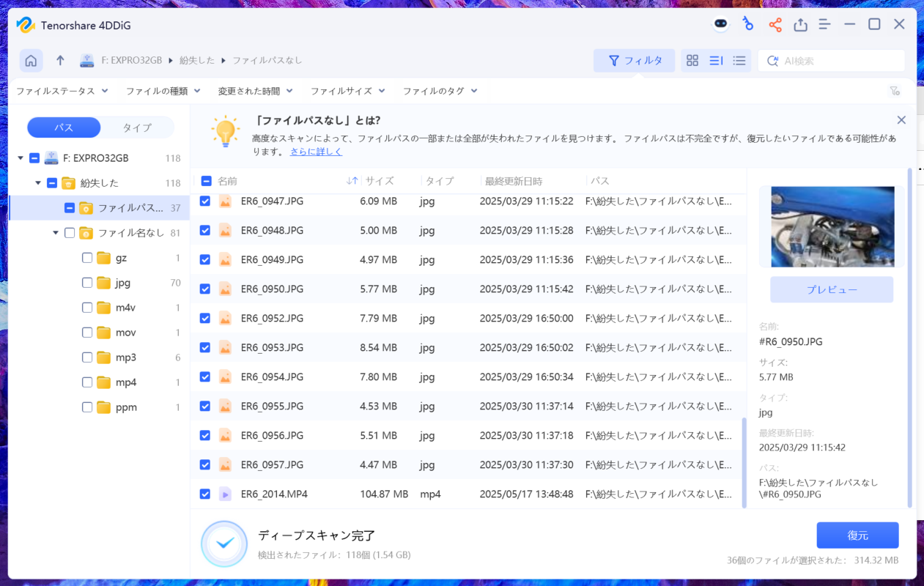Close the file path info banner
This screenshot has height=586, width=924.
(x=901, y=120)
